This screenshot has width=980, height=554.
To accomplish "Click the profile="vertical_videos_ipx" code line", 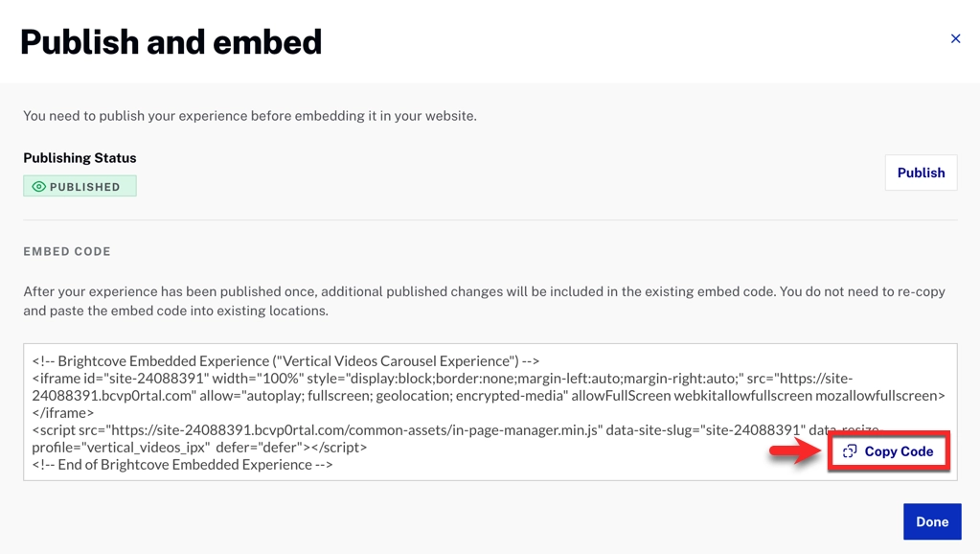I will (199, 448).
